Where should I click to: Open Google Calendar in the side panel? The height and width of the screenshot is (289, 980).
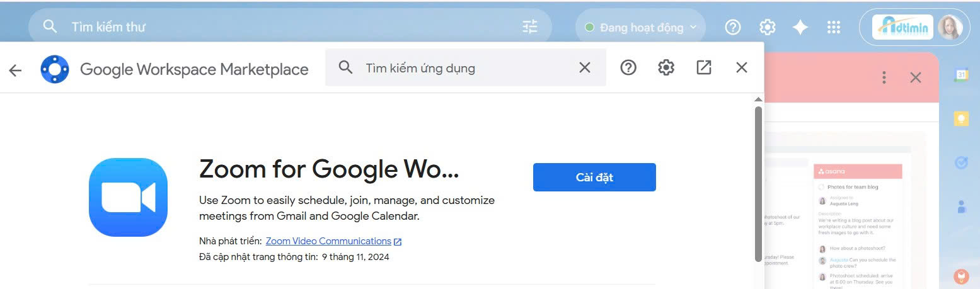961,74
